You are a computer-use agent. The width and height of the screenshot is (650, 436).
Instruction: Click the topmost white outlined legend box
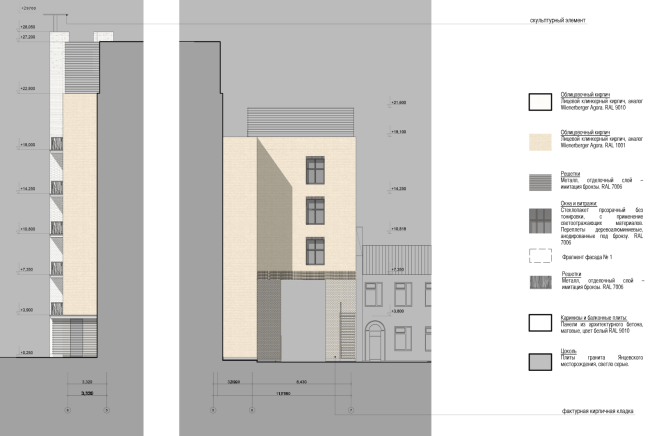[x=540, y=101]
